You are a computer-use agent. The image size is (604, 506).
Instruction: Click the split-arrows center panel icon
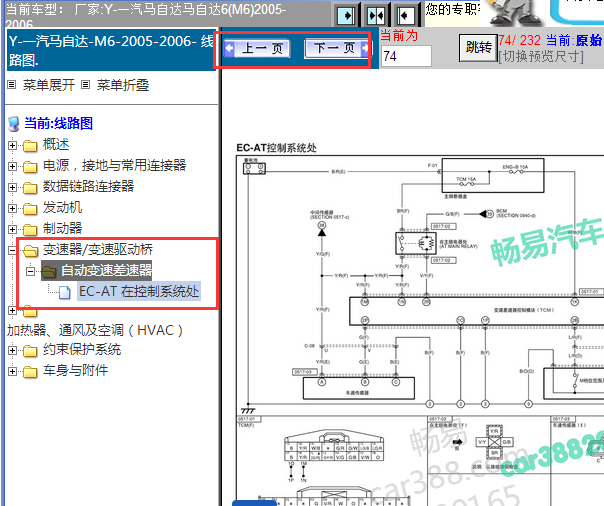(376, 16)
